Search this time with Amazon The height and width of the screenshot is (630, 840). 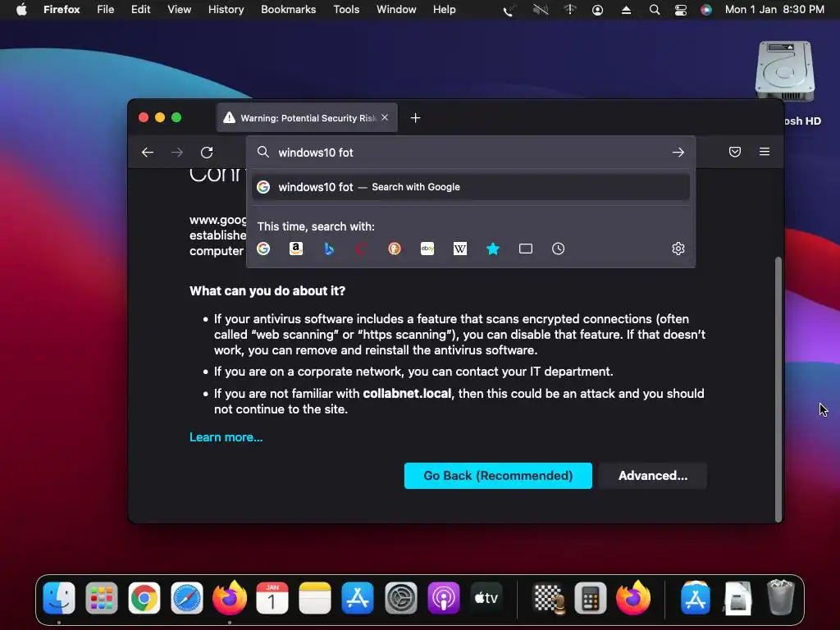tap(295, 249)
